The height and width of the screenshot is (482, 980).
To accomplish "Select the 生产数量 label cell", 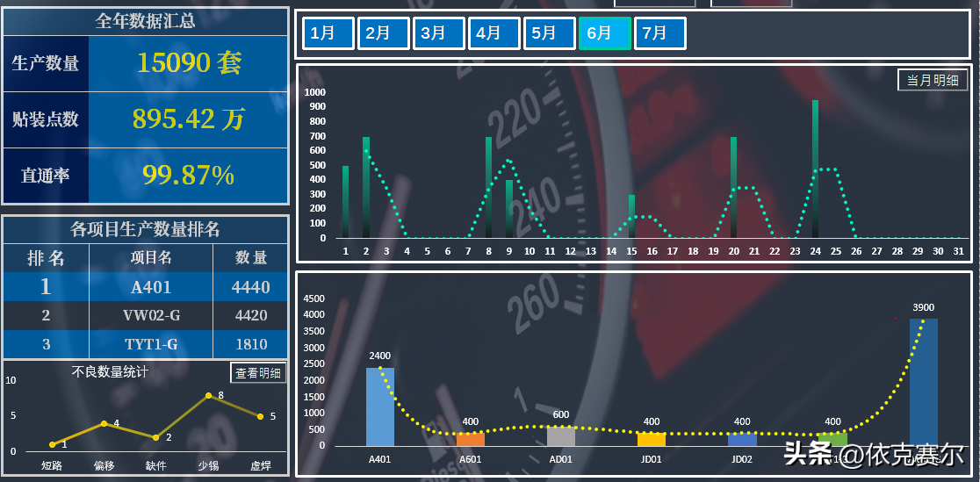I will tap(46, 63).
